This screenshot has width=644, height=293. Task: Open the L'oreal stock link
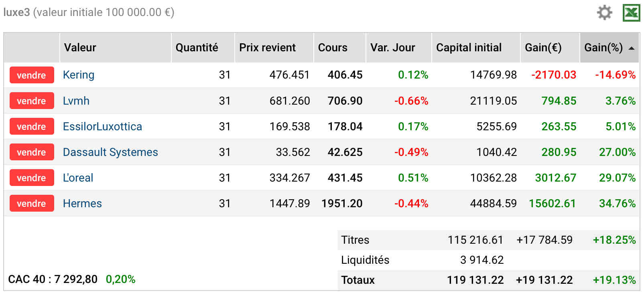78,178
